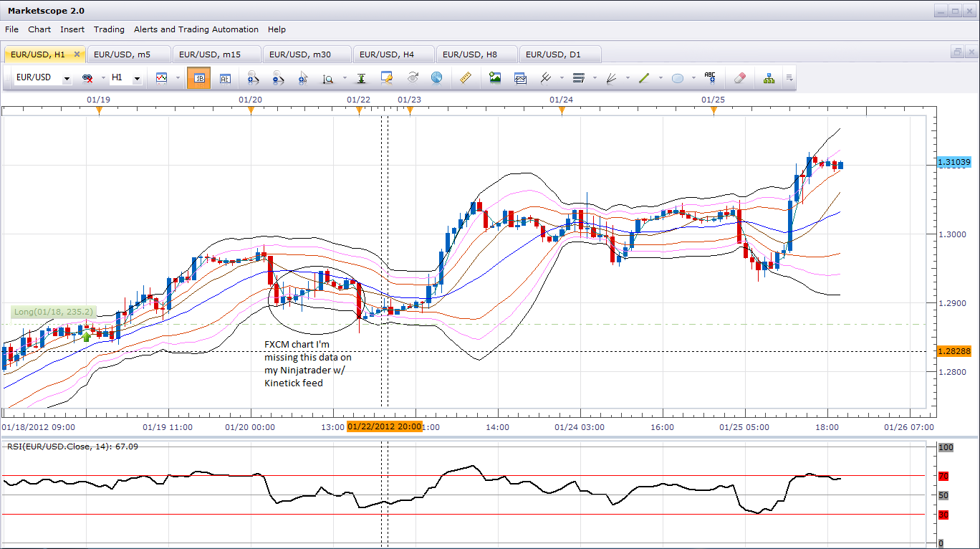
Task: Click the zoom out magnifier icon
Action: tap(278, 78)
